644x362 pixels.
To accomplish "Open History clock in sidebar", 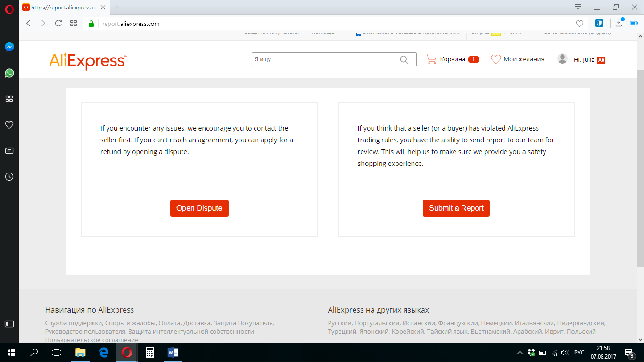I will [9, 177].
